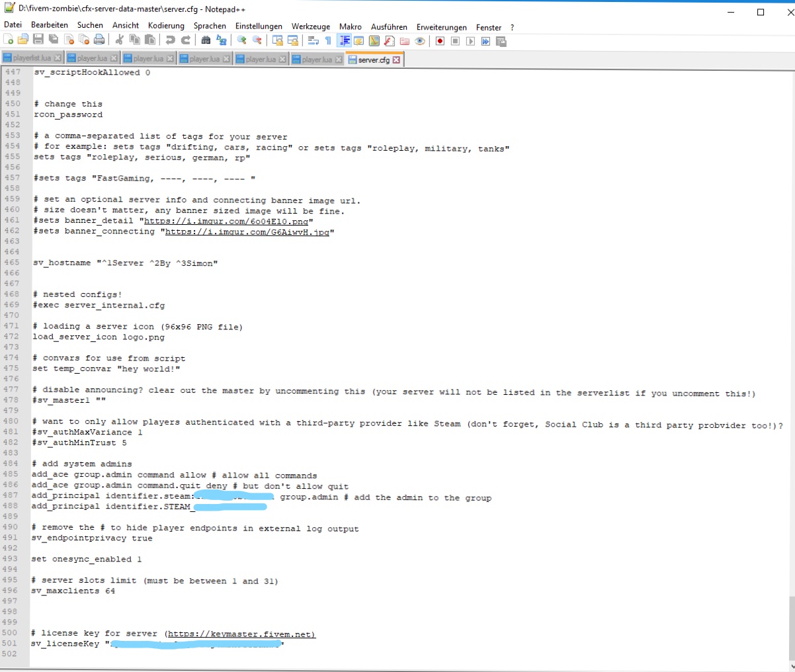Click the 'load_server_icon logo.png' line
This screenshot has width=795, height=672.
[99, 337]
